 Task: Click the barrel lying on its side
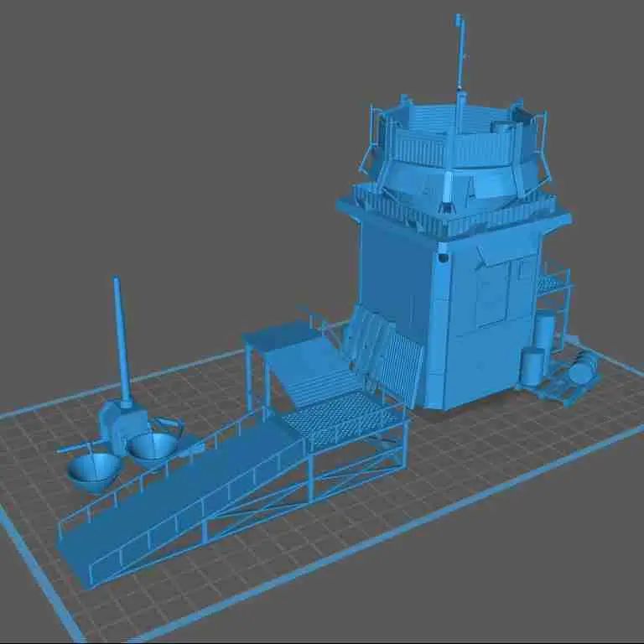tap(581, 367)
